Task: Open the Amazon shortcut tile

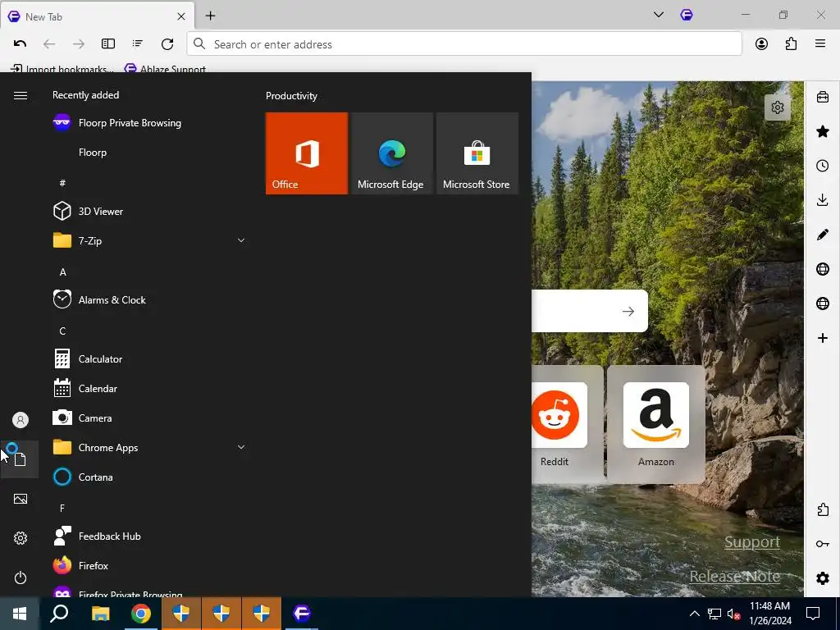Action: [655, 424]
